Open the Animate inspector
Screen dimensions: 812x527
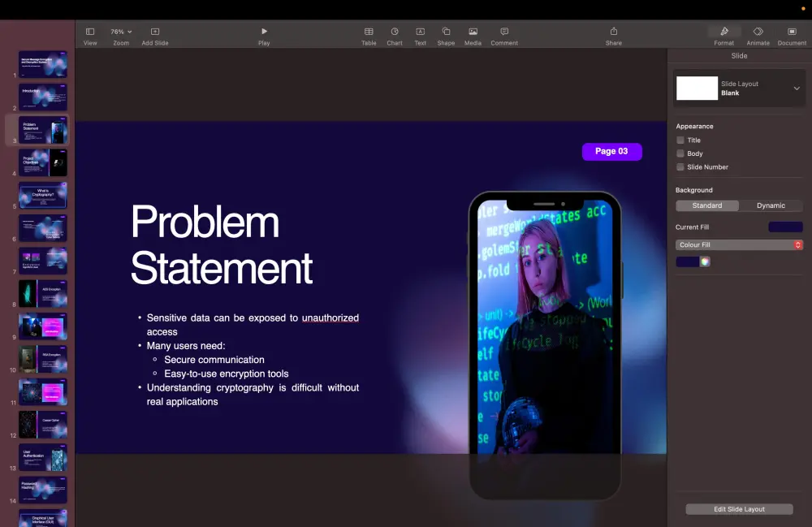coord(758,37)
